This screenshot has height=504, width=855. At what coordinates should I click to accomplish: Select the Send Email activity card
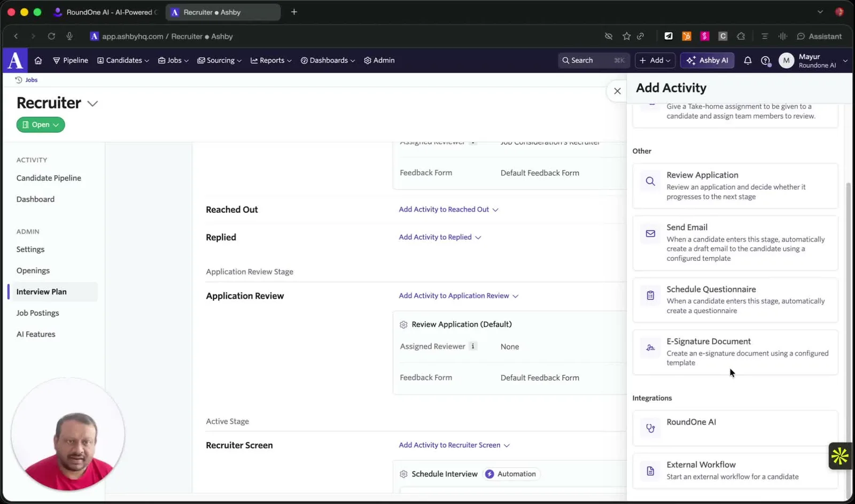pyautogui.click(x=735, y=243)
